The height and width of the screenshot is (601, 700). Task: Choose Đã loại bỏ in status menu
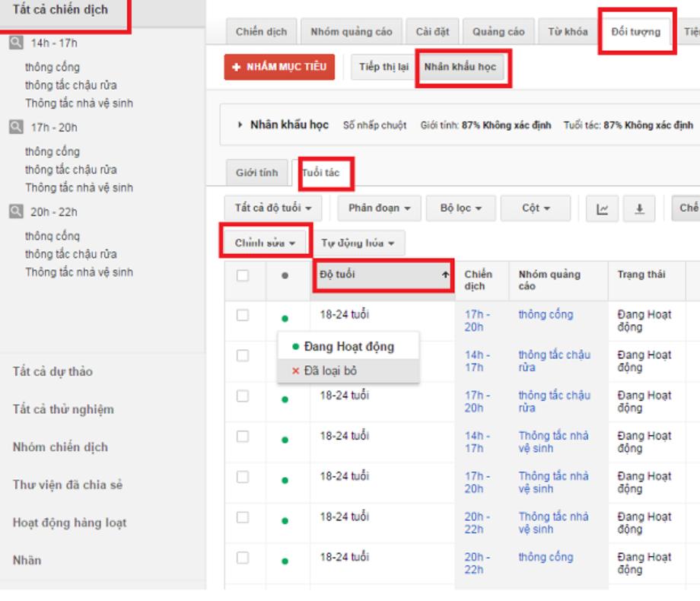348,370
